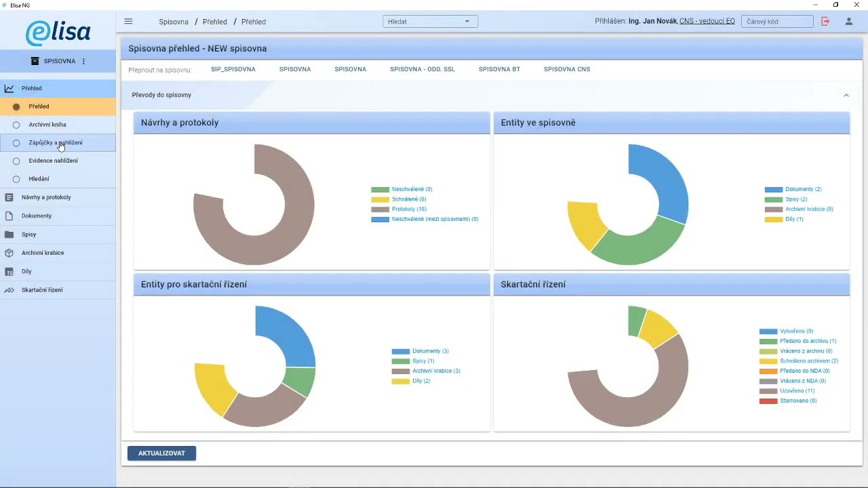Open the Hledat dropdown

430,22
